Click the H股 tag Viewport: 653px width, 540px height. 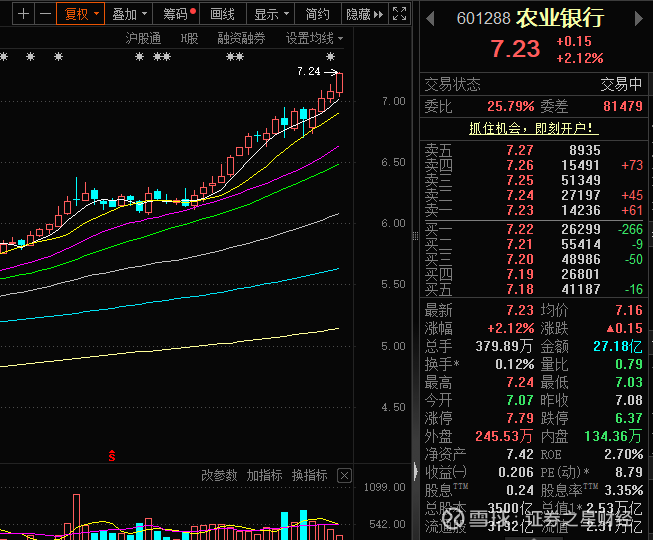click(189, 38)
